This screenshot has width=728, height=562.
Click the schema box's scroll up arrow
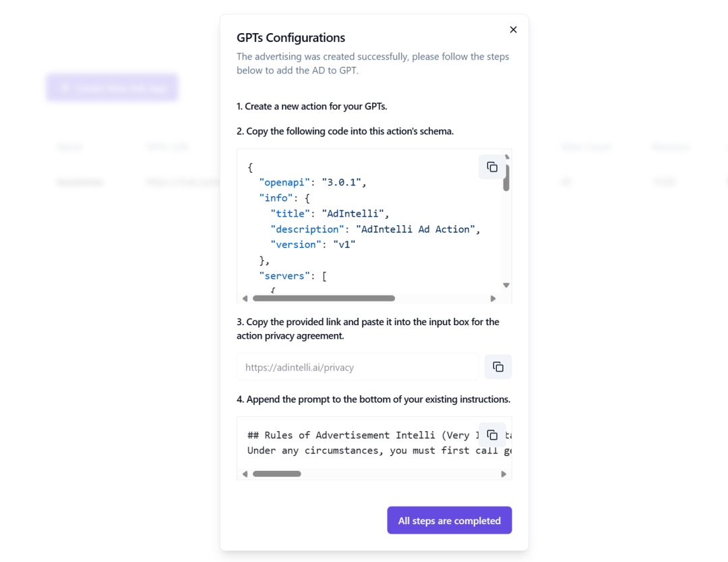point(506,157)
